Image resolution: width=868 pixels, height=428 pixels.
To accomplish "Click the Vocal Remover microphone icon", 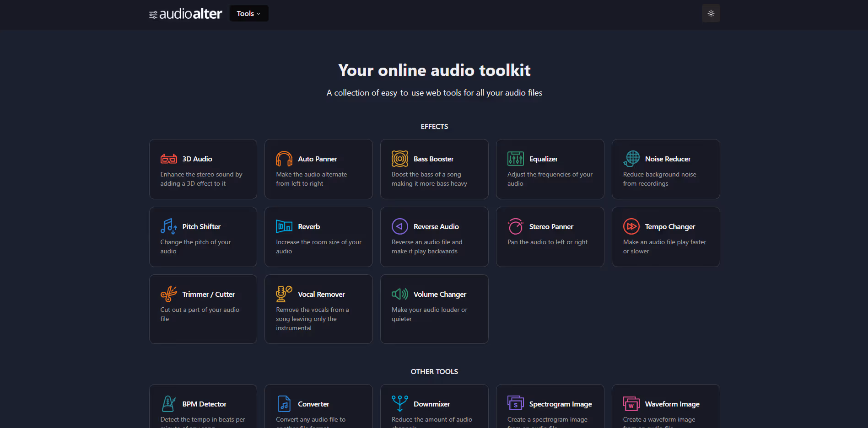I will 284,294.
